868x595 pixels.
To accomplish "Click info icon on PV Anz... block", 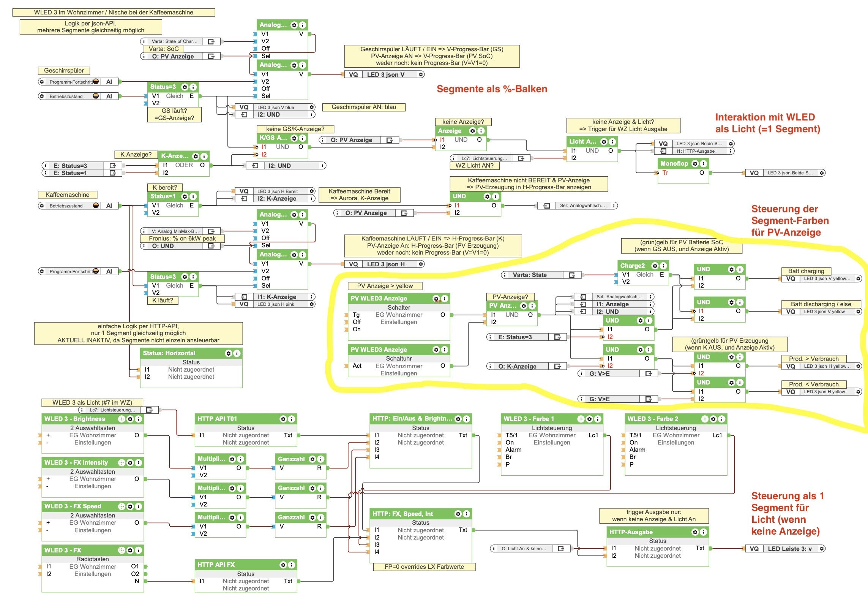I will [x=532, y=306].
